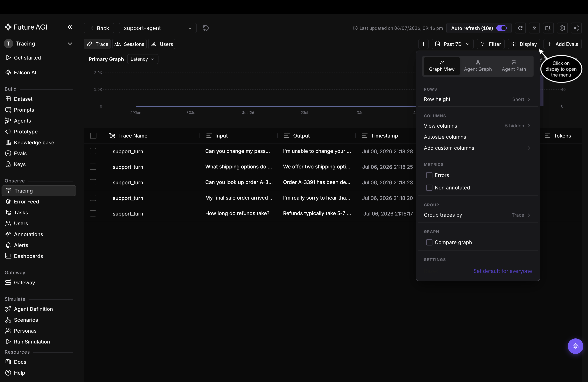This screenshot has width=588, height=382.
Task: Open Agents in the sidebar
Action: (23, 121)
